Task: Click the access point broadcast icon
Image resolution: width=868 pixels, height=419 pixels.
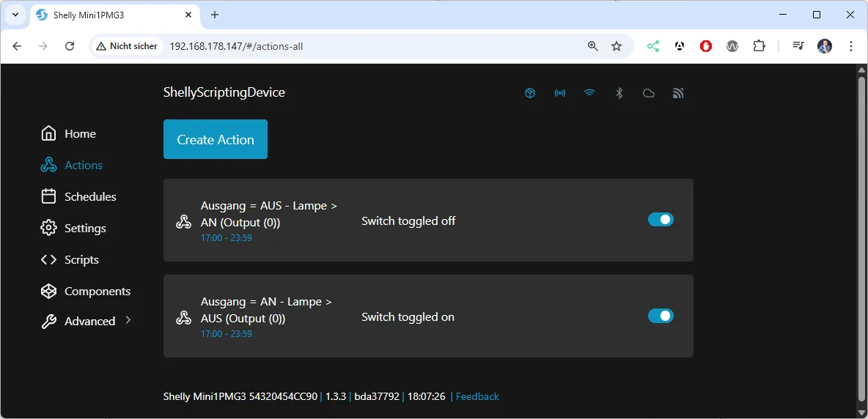Action: point(560,93)
